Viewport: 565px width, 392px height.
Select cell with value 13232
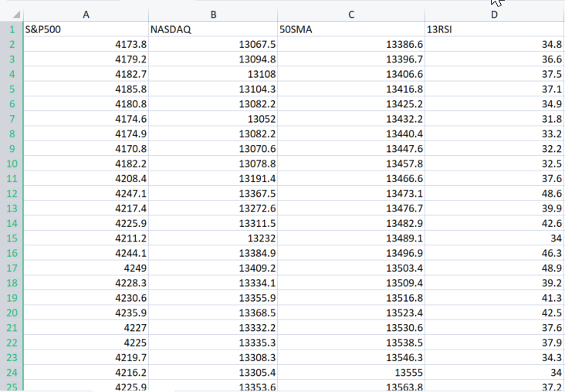pos(213,238)
